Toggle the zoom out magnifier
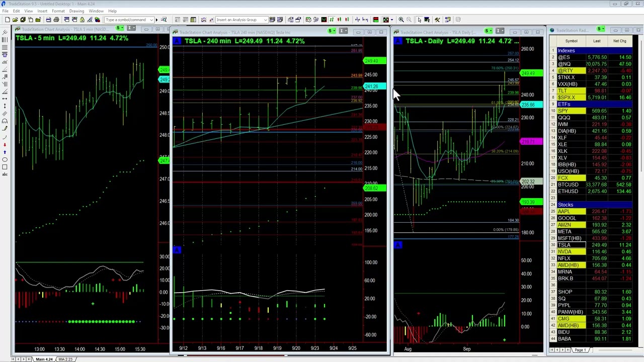Viewport: 644px width, 362px height. coord(409,20)
